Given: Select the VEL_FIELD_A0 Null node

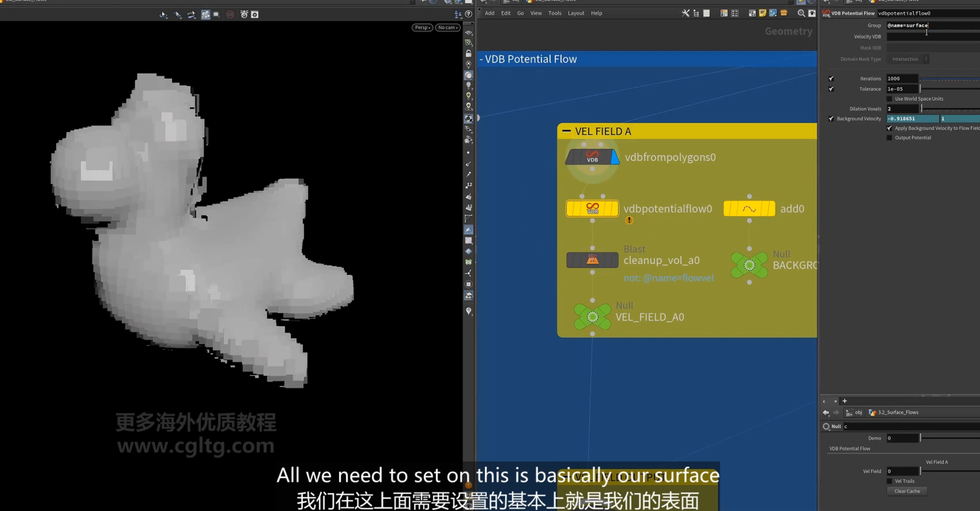Looking at the screenshot, I should pos(592,317).
